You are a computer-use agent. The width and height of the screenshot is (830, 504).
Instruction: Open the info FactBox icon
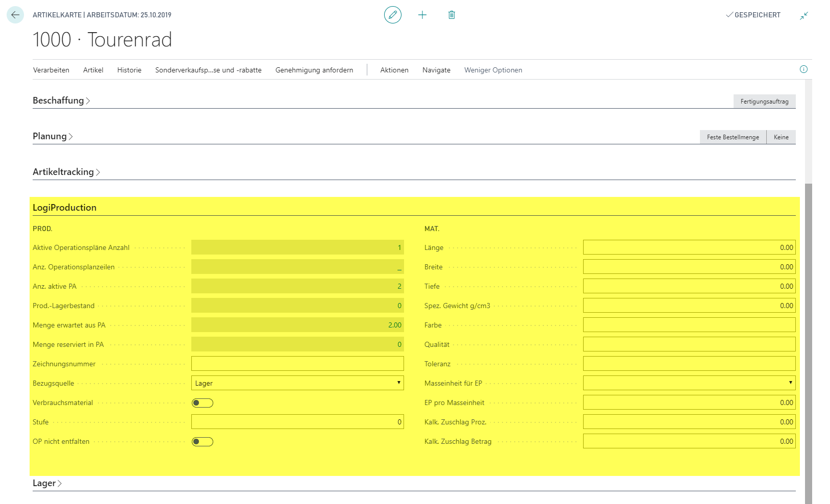click(x=803, y=69)
